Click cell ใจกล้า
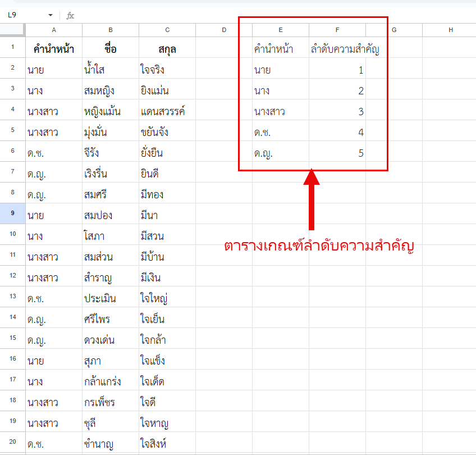The width and height of the screenshot is (476, 455). point(167,338)
